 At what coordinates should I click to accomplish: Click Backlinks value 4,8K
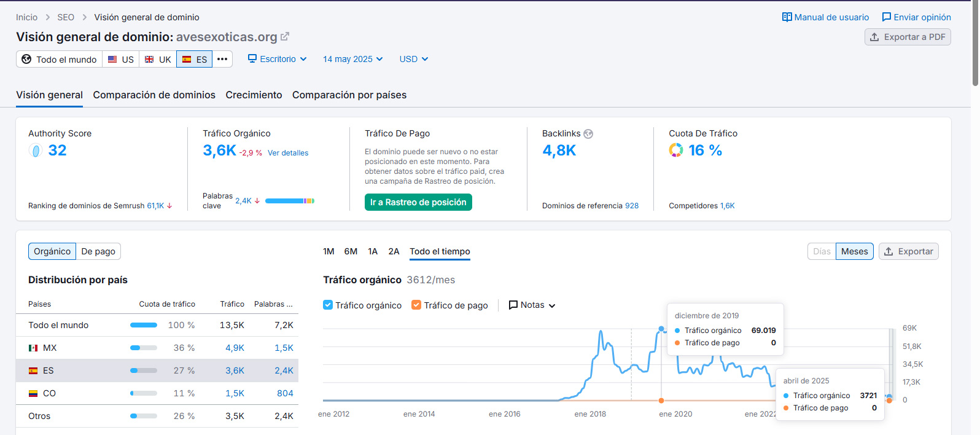click(559, 151)
